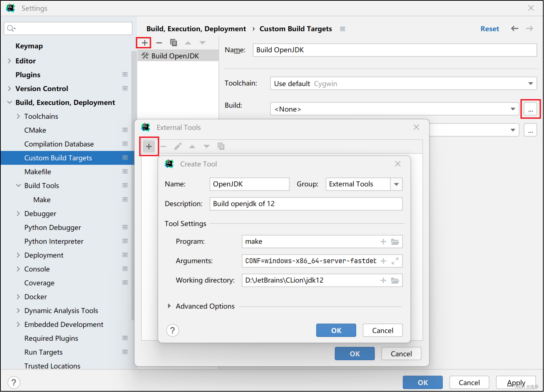
Task: Expand Version Control settings node
Action: (x=9, y=89)
